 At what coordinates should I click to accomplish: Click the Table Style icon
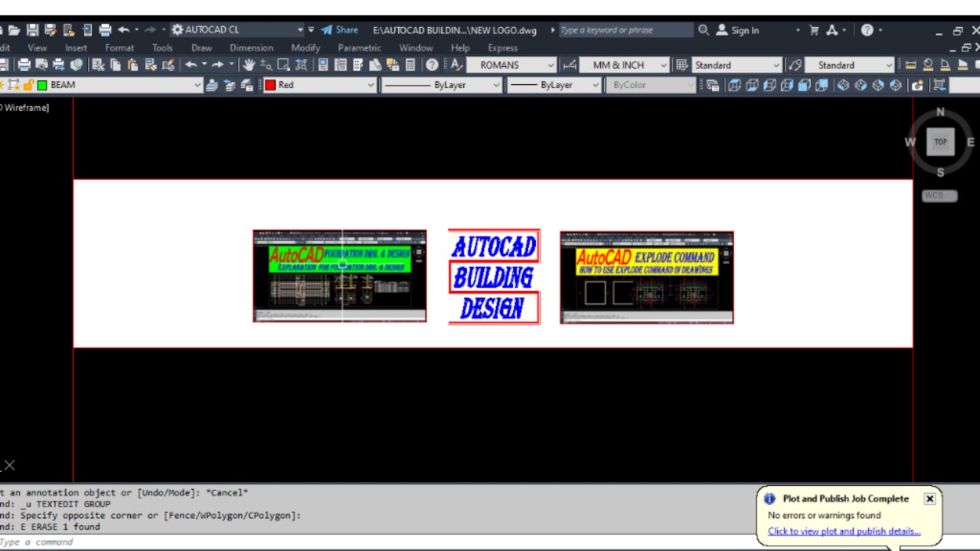[x=681, y=65]
